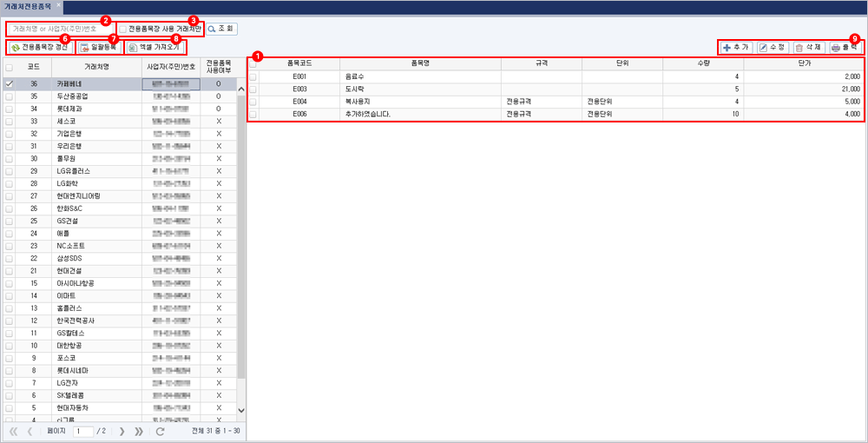The height and width of the screenshot is (443, 868).
Task: Select the SK텔레콤 customer row
Action: click(121, 395)
